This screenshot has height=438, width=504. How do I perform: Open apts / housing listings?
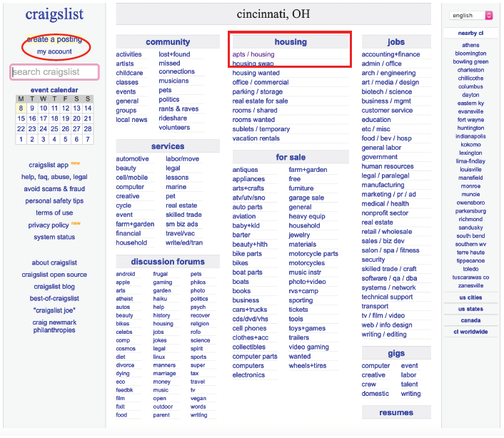[253, 54]
